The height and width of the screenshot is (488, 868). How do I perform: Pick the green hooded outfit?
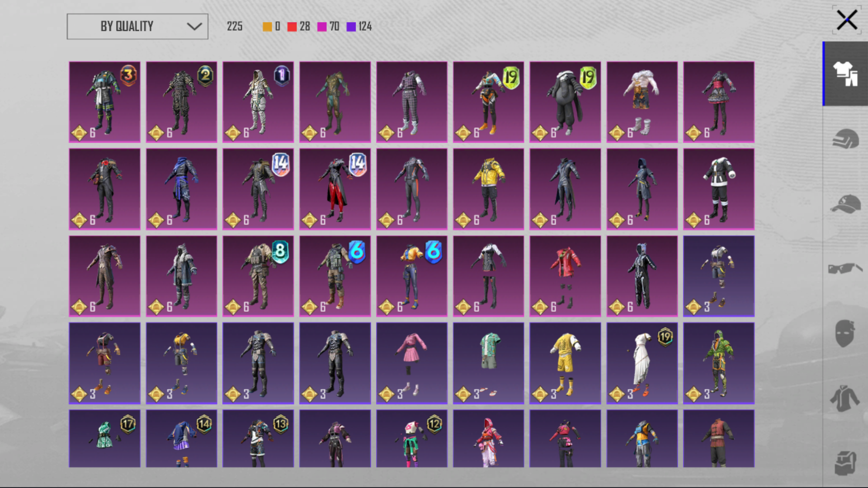click(719, 363)
